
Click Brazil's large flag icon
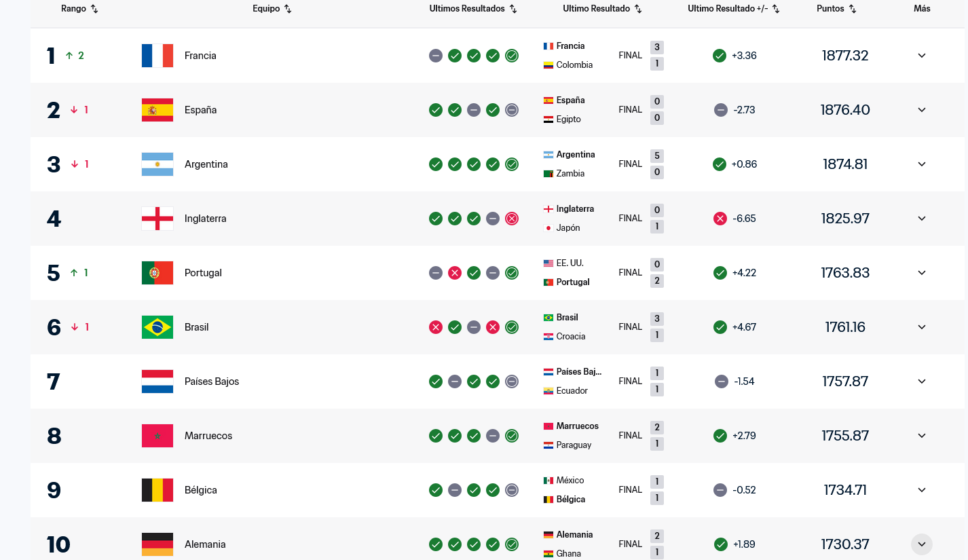(x=157, y=327)
